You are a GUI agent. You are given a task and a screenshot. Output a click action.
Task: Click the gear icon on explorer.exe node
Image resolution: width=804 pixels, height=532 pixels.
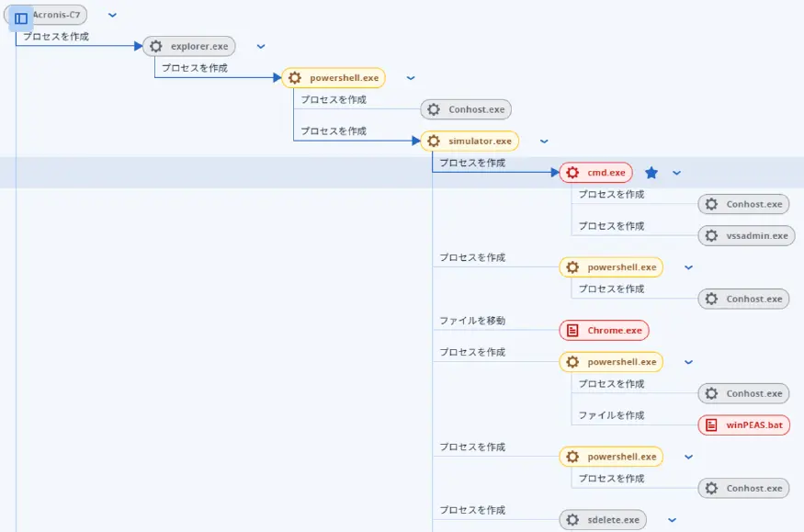[x=155, y=47]
